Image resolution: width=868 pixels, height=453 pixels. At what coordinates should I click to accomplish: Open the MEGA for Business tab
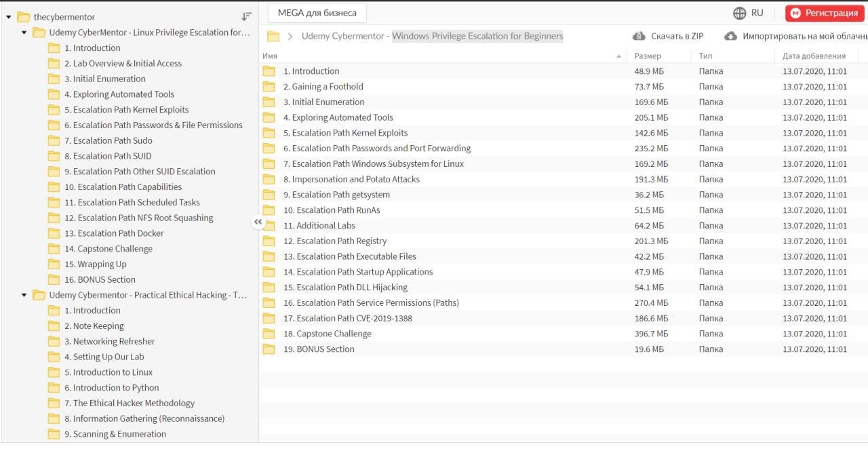coord(317,13)
